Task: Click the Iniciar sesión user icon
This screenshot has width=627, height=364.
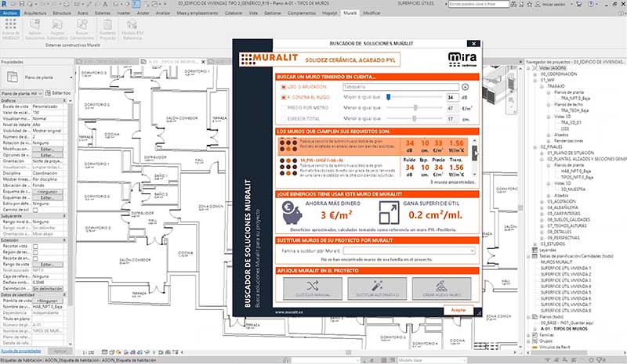Action: (538, 4)
